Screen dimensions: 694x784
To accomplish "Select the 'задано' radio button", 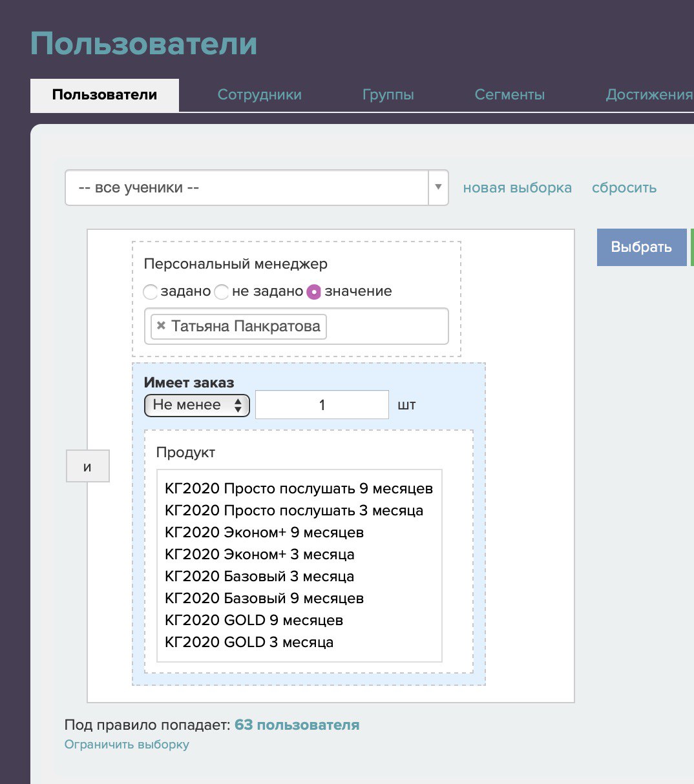I will tap(151, 292).
